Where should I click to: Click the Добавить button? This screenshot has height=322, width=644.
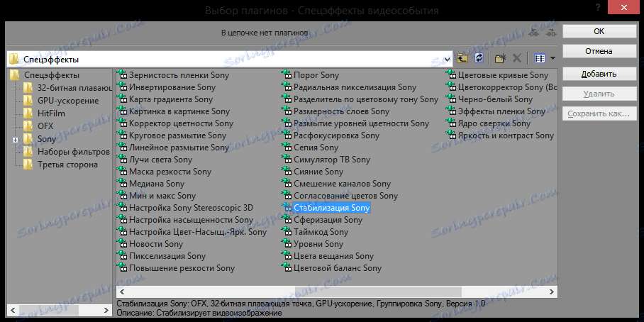click(599, 74)
